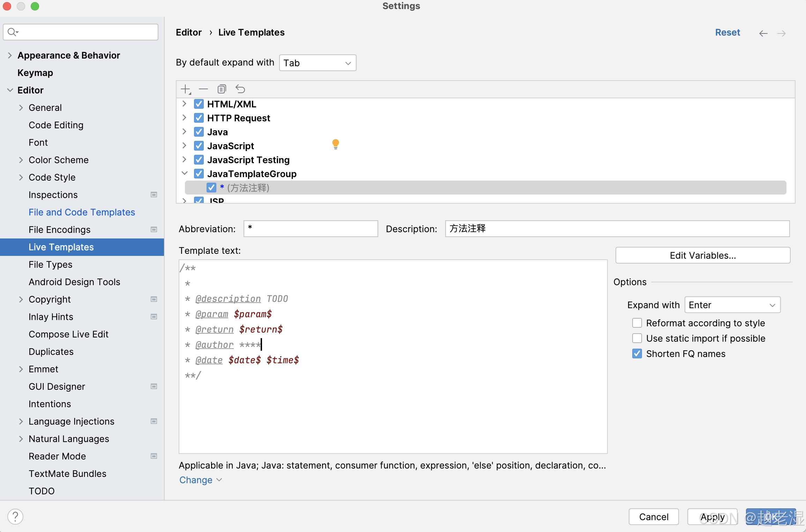Viewport: 806px width, 532px height.
Task: Click the add template plus icon
Action: coord(186,89)
